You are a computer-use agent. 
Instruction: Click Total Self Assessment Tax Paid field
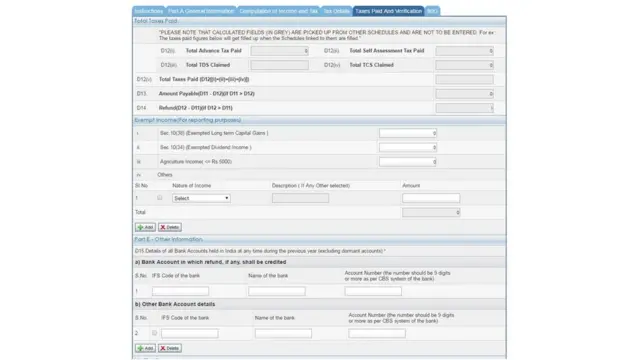point(464,51)
